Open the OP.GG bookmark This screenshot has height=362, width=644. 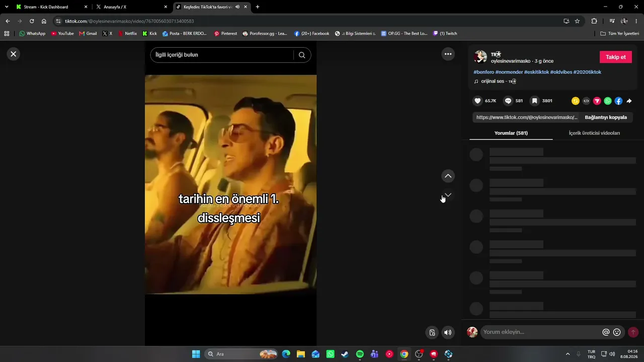pos(404,34)
